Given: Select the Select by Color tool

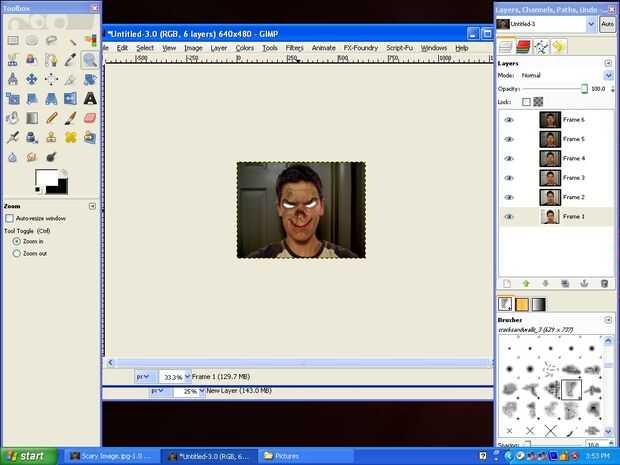Looking at the screenshot, I should pyautogui.click(x=90, y=40).
